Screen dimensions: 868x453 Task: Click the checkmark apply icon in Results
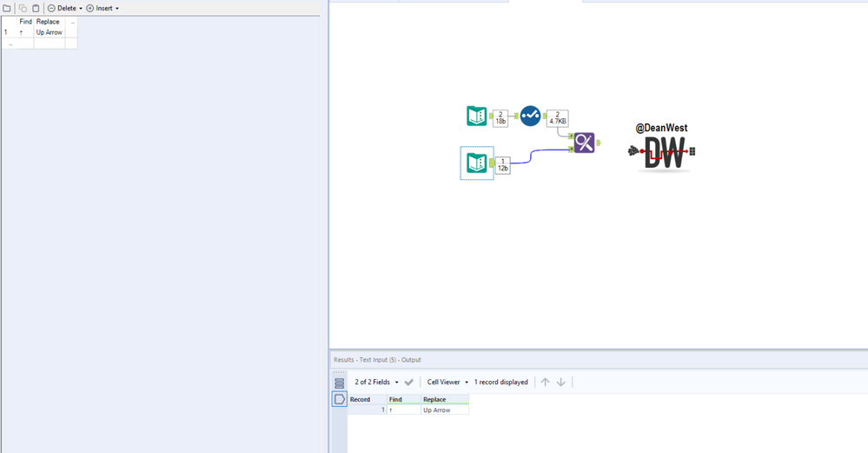point(409,382)
